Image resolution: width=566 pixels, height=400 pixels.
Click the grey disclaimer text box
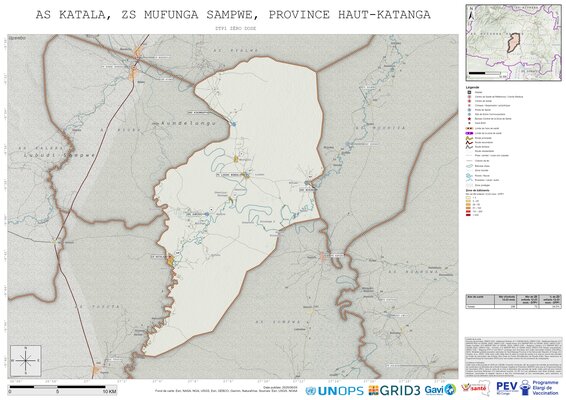(513, 357)
